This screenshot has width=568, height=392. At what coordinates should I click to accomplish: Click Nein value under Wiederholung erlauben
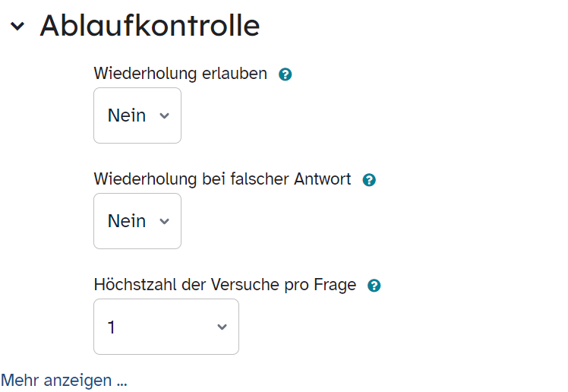point(127,115)
